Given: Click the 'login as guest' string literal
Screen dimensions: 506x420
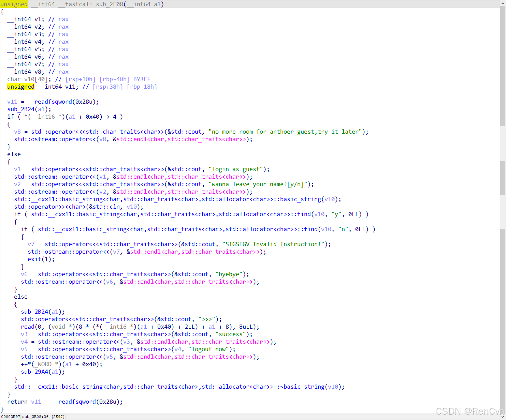Looking at the screenshot, I should pos(236,169).
